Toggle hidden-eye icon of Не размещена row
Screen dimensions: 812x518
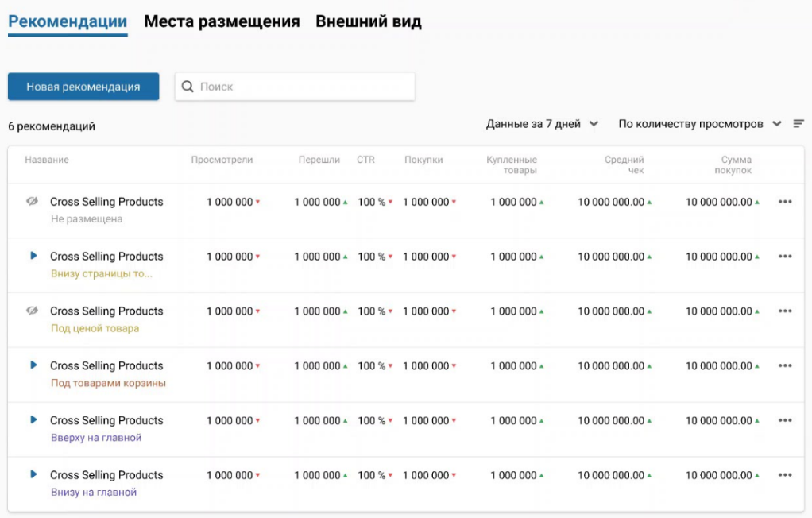[x=32, y=201]
